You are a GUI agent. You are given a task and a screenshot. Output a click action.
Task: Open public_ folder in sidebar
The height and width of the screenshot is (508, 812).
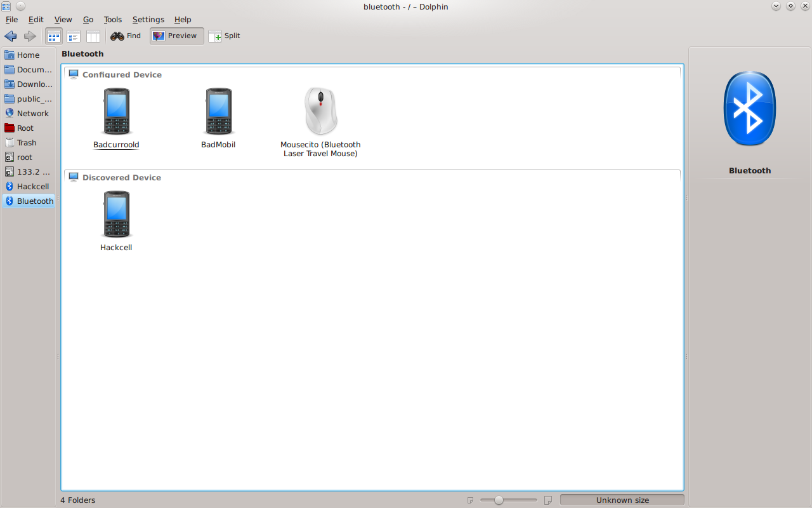point(29,99)
